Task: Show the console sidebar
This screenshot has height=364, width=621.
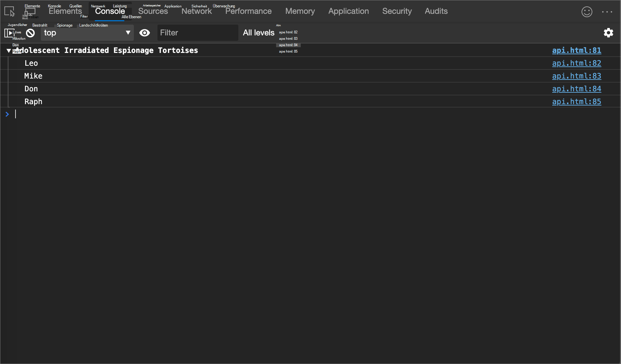Action: tap(9, 33)
